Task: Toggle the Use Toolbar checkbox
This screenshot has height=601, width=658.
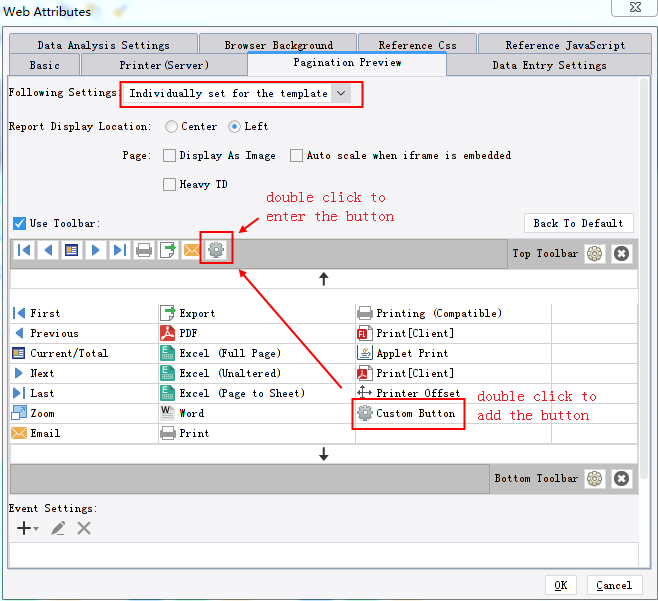Action: (x=19, y=223)
